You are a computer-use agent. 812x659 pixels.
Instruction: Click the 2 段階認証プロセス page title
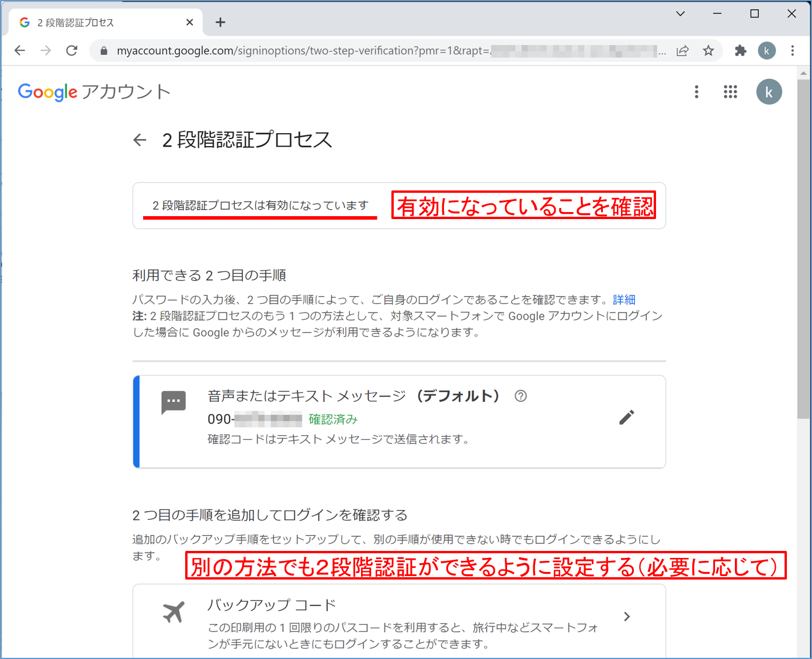(247, 140)
